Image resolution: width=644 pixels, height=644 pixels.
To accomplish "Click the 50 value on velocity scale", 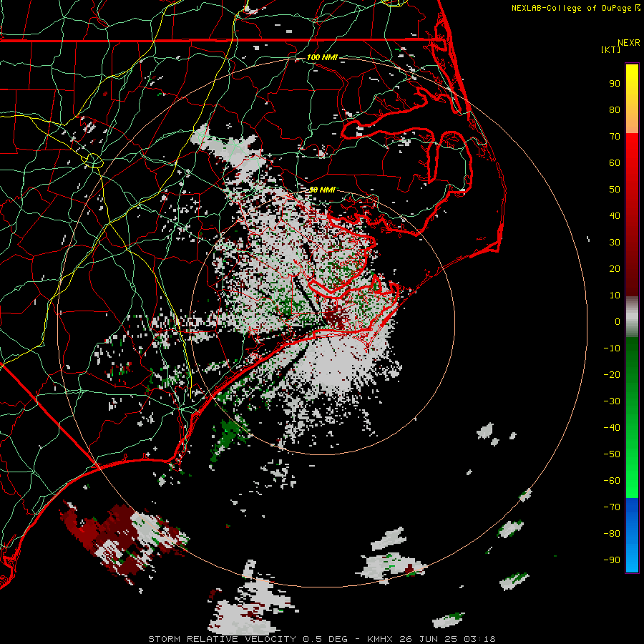I will pyautogui.click(x=615, y=190).
